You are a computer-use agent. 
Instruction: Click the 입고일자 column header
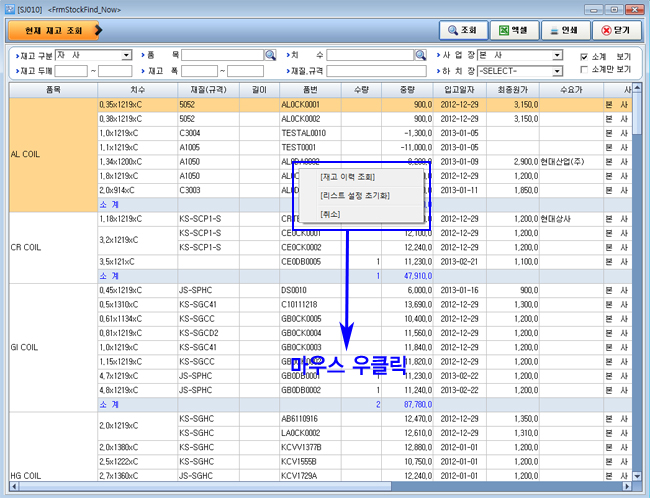pyautogui.click(x=460, y=90)
